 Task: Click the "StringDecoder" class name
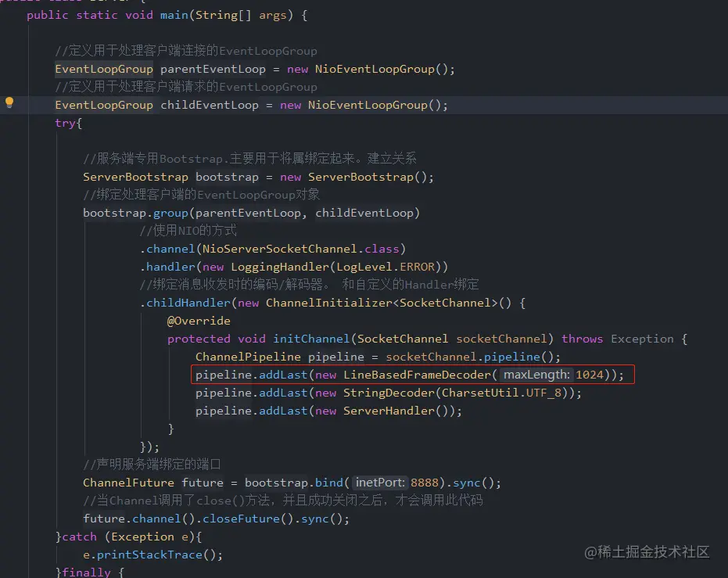(x=389, y=393)
